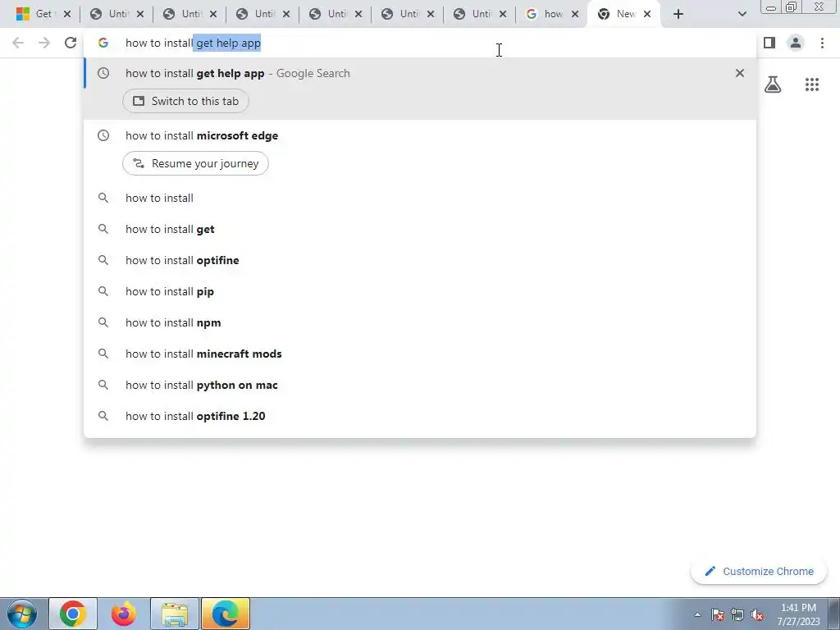This screenshot has height=630, width=840.
Task: Select 'how to install optifine 1.20' suggestion
Action: 420,416
